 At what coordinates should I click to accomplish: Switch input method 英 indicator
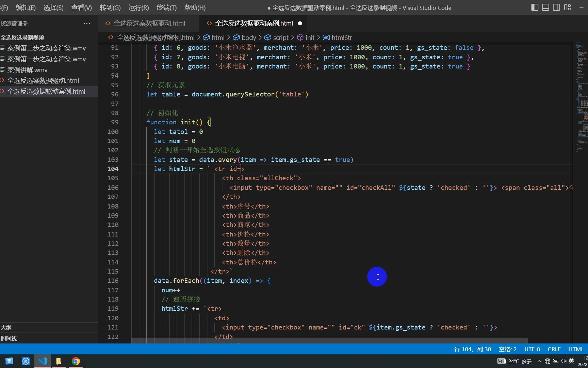point(571,361)
